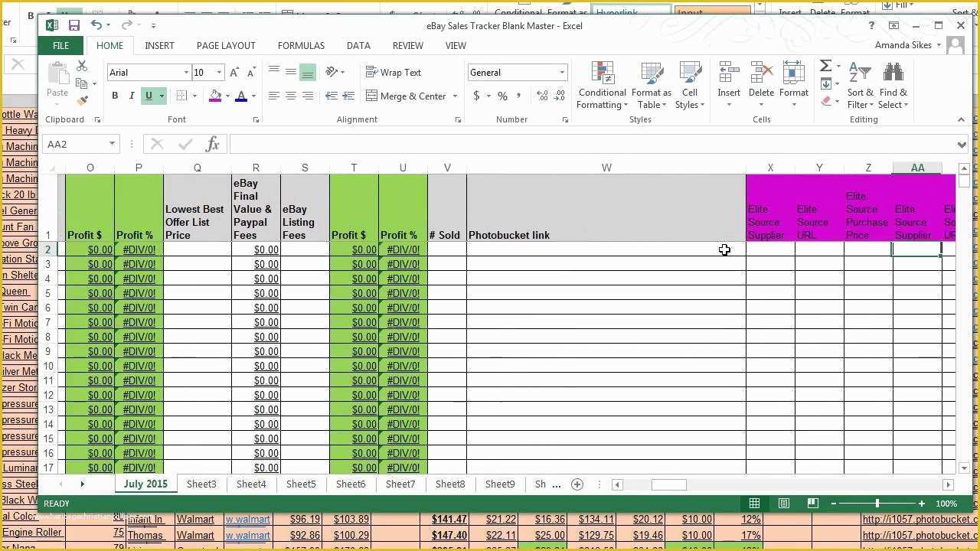
Task: Open Sort & Filter menu
Action: click(x=861, y=86)
